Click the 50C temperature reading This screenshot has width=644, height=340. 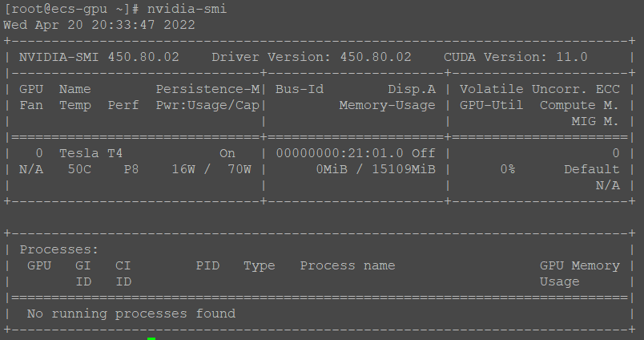(79, 169)
